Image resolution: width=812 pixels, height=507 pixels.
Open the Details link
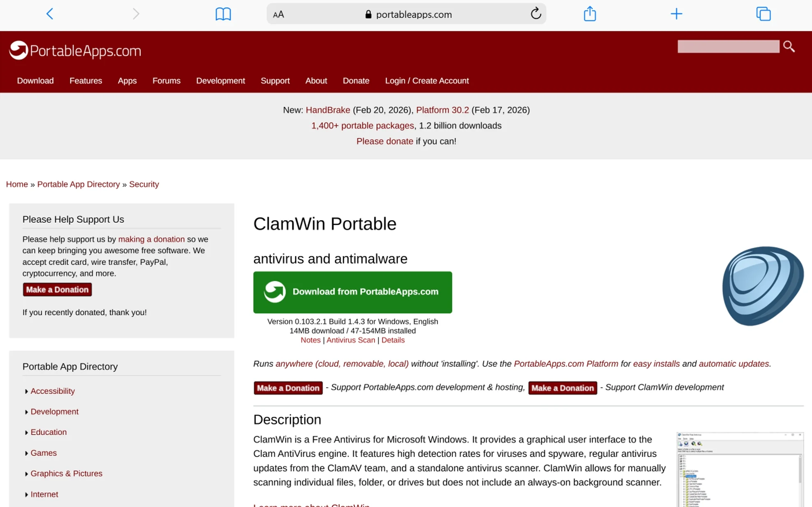click(393, 340)
